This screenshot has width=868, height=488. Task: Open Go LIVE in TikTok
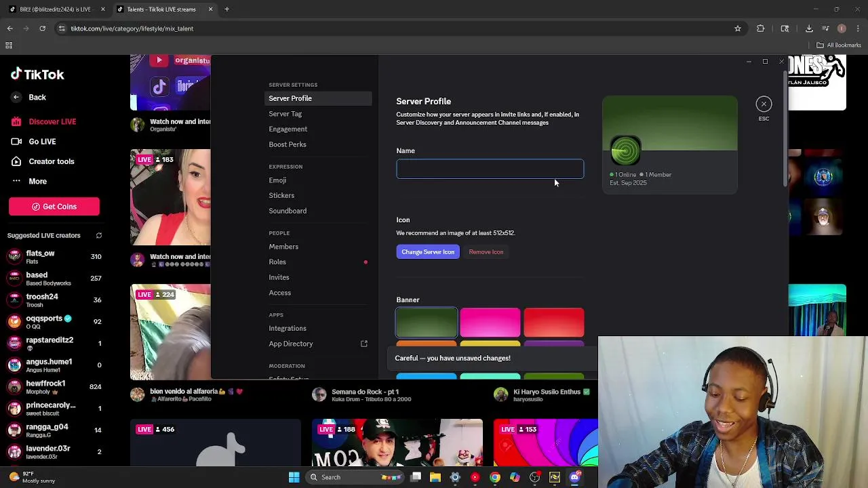tap(34, 142)
